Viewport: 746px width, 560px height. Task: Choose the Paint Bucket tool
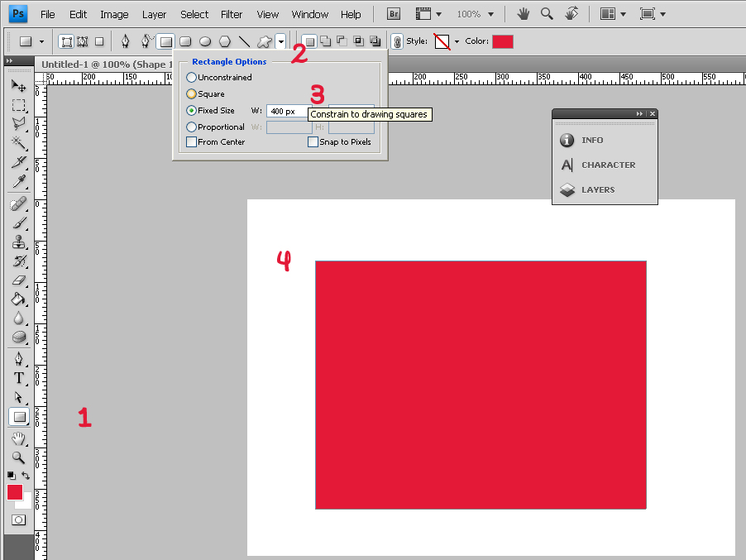(18, 299)
